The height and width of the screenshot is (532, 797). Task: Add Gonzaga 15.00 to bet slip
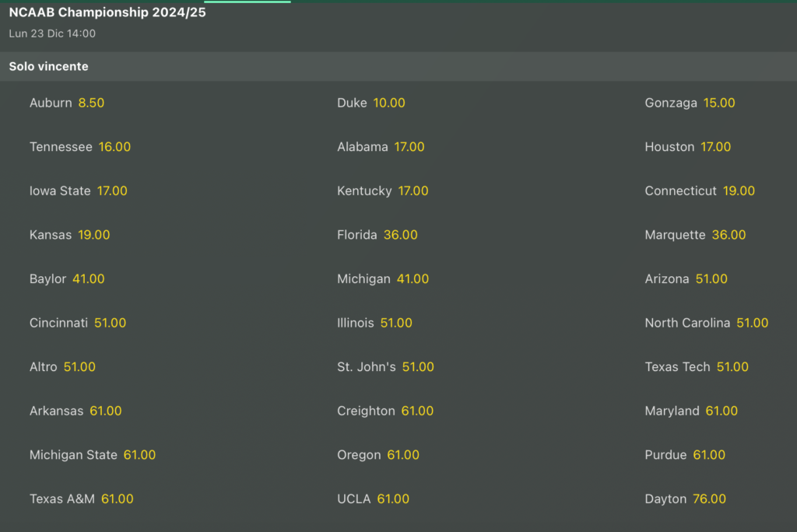[x=690, y=103]
